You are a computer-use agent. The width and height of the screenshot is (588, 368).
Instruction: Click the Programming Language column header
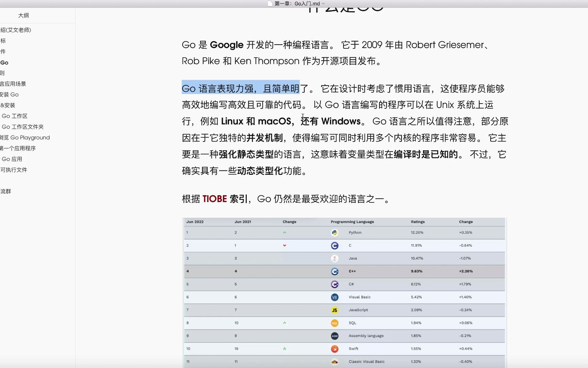pos(352,222)
